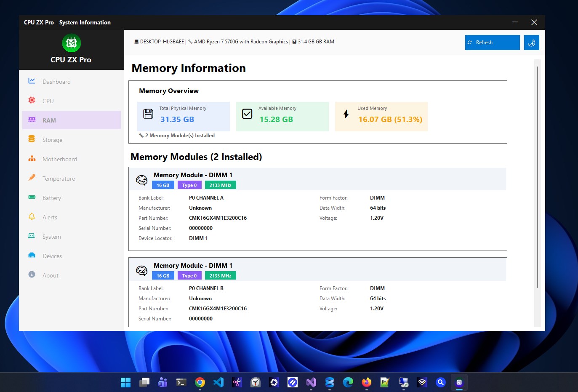Open the Battery section
The image size is (578, 392).
(x=51, y=197)
